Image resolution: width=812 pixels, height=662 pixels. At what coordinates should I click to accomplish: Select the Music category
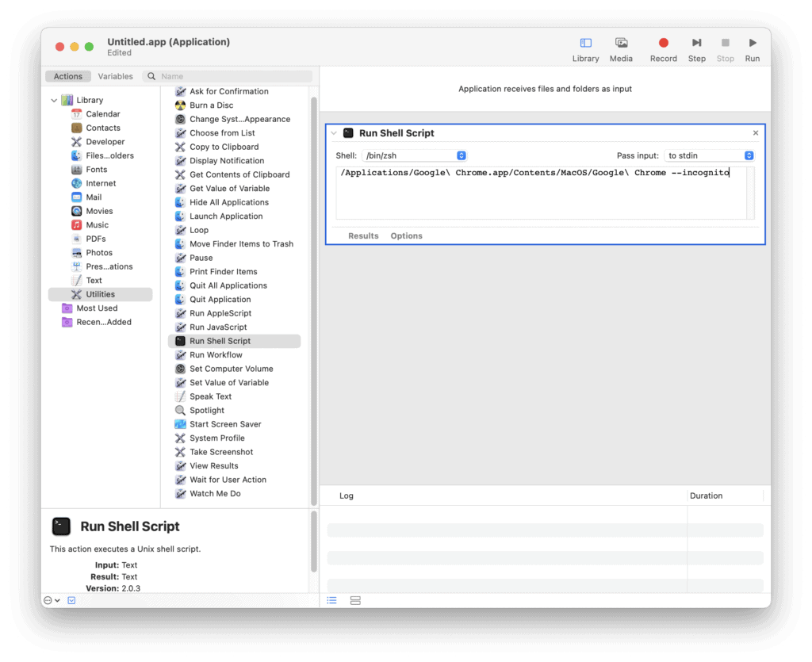[x=97, y=225]
